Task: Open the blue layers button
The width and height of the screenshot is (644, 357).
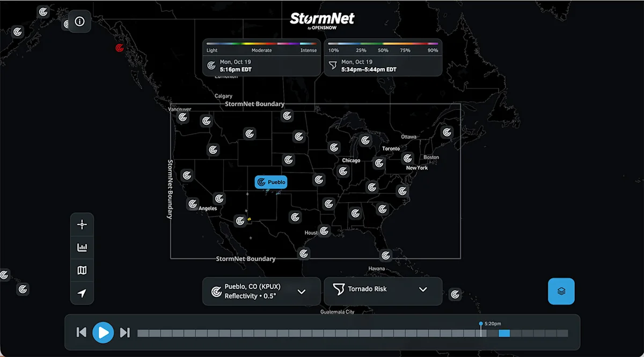Action: pyautogui.click(x=561, y=291)
